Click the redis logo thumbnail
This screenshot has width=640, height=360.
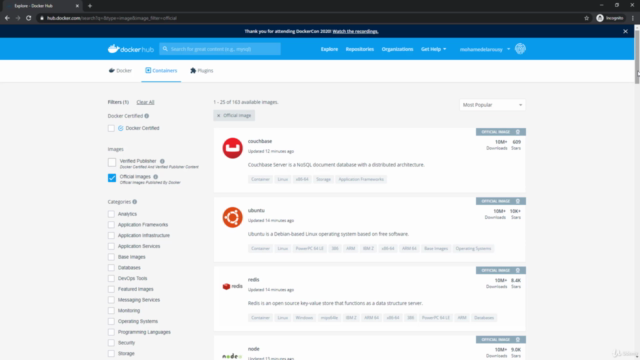232,286
